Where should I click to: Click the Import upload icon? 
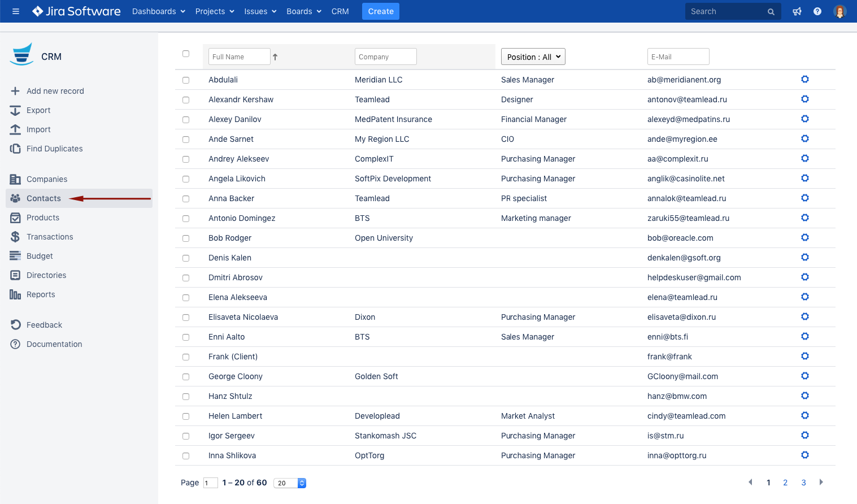(15, 129)
